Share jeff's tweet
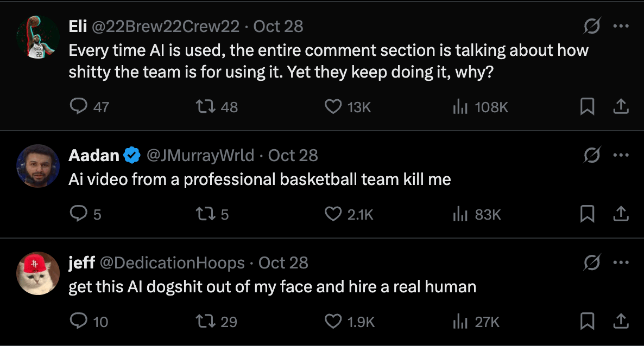 click(x=621, y=321)
